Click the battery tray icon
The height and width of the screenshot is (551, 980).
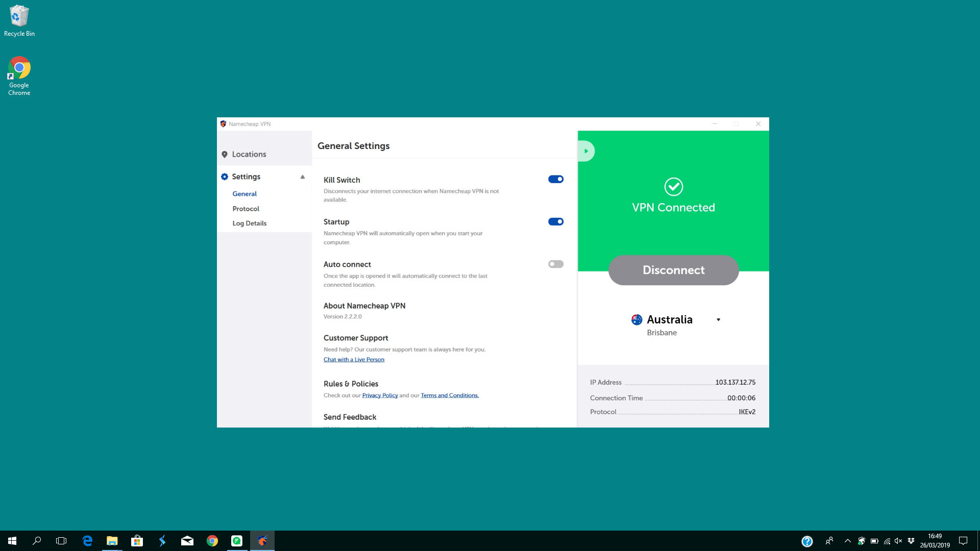(874, 541)
